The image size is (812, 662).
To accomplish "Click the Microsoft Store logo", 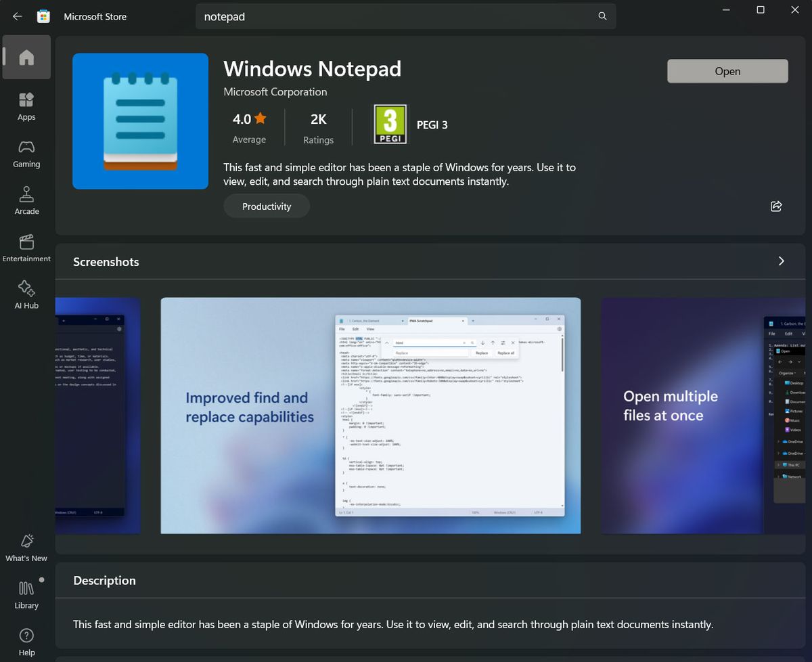I will coord(43,16).
